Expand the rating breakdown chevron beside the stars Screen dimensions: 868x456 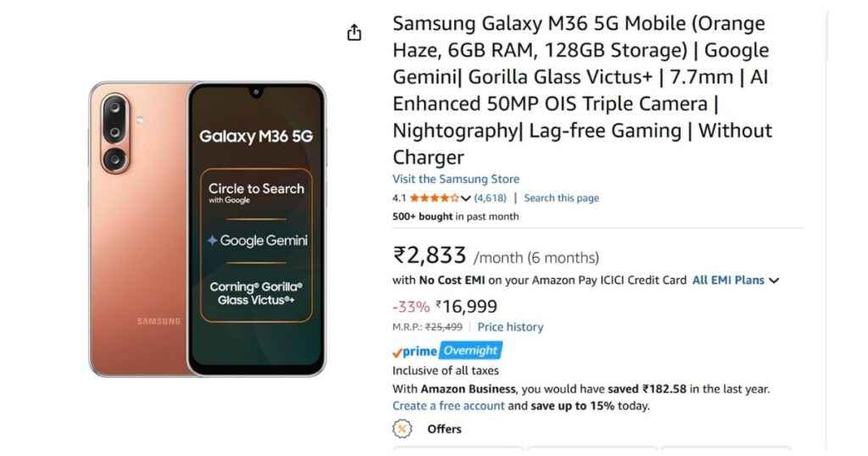(x=465, y=198)
